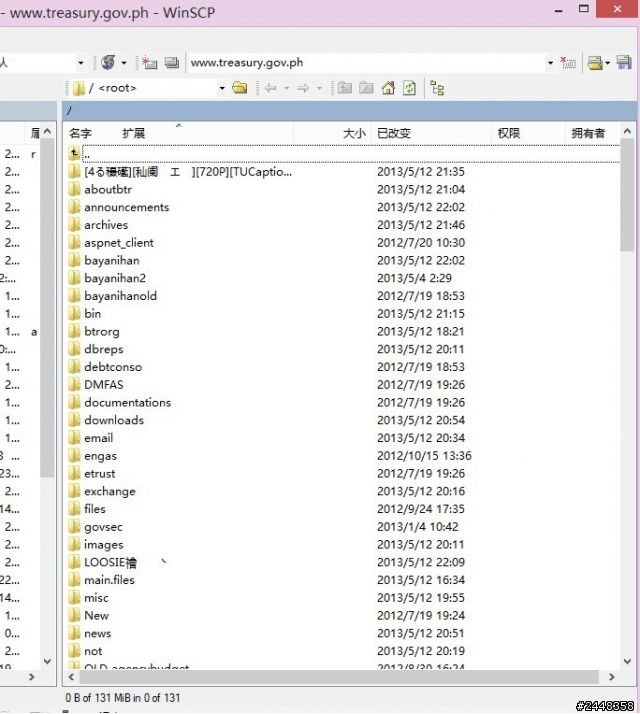640x714 pixels.
Task: Click the status text 0 B of 131 MiB
Action: [123, 698]
